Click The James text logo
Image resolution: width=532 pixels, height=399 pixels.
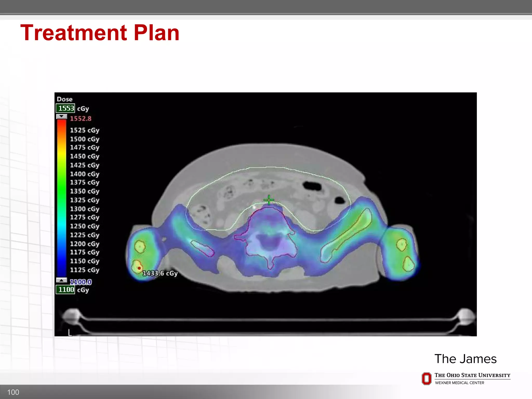pyautogui.click(x=465, y=359)
